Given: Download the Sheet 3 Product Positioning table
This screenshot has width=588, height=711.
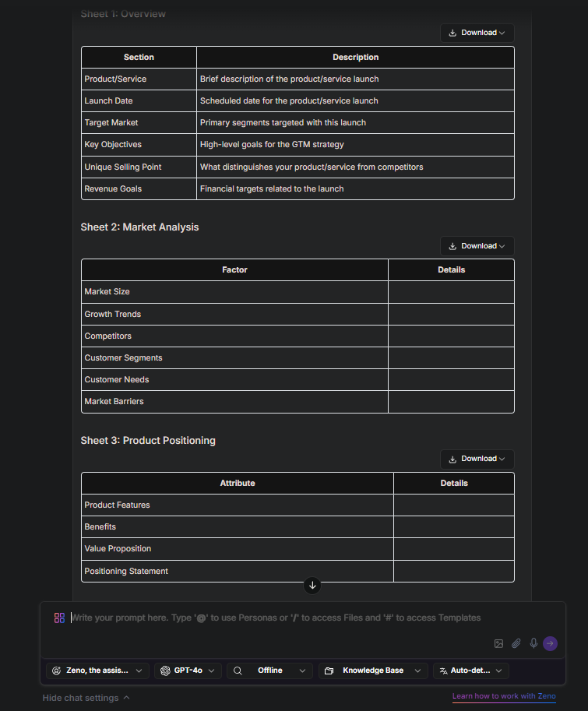Looking at the screenshot, I should pos(477,459).
